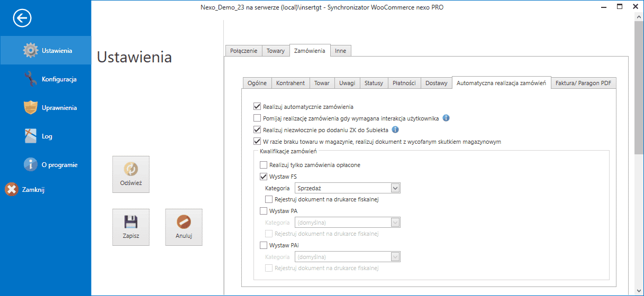Open the Faktura/ Paragon PDF sub-tab
The width and height of the screenshot is (644, 296).
pyautogui.click(x=583, y=83)
